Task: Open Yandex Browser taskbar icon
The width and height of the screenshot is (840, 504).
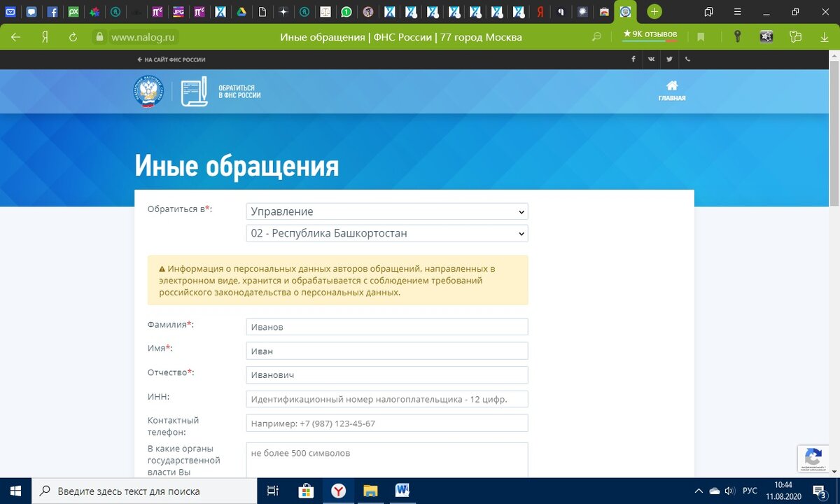Action: 338,491
